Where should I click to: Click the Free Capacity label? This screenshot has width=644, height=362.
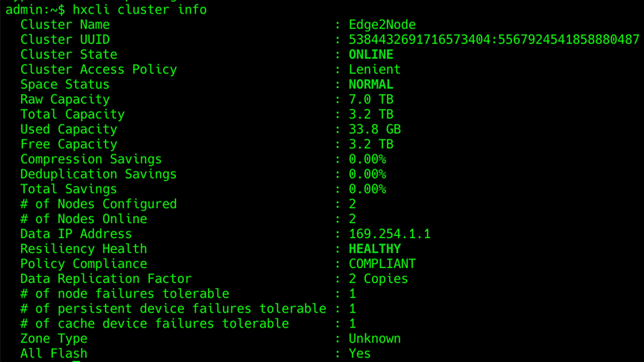69,144
